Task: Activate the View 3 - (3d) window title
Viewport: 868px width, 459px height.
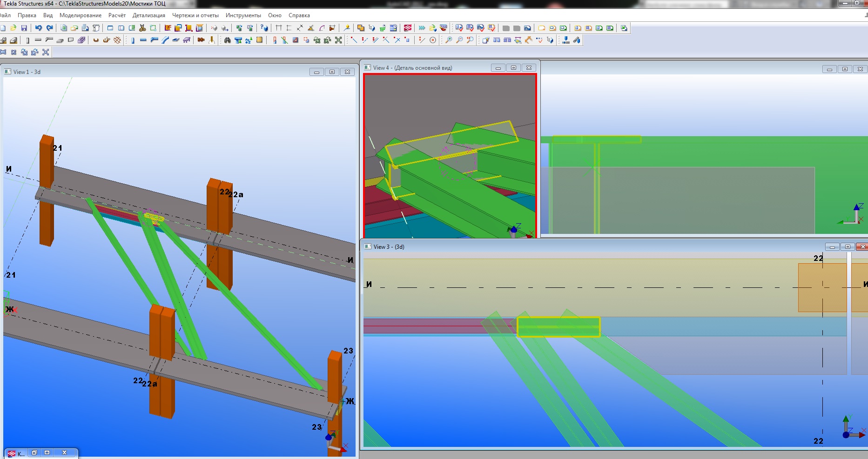Action: point(558,246)
